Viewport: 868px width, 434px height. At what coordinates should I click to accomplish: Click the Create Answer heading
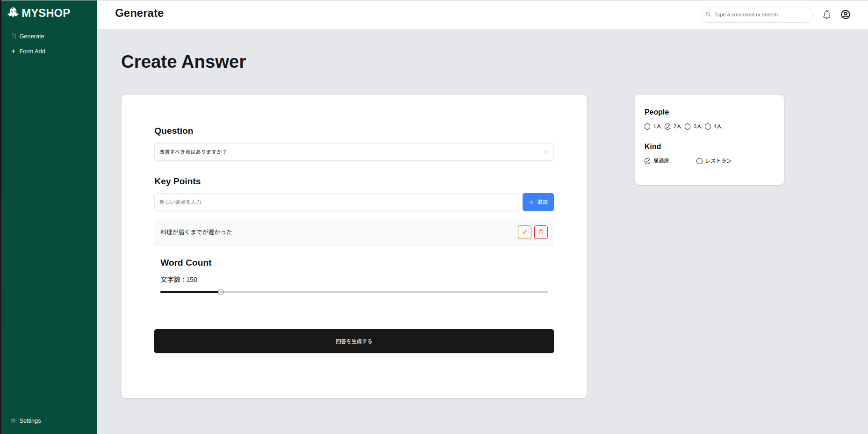pos(183,62)
